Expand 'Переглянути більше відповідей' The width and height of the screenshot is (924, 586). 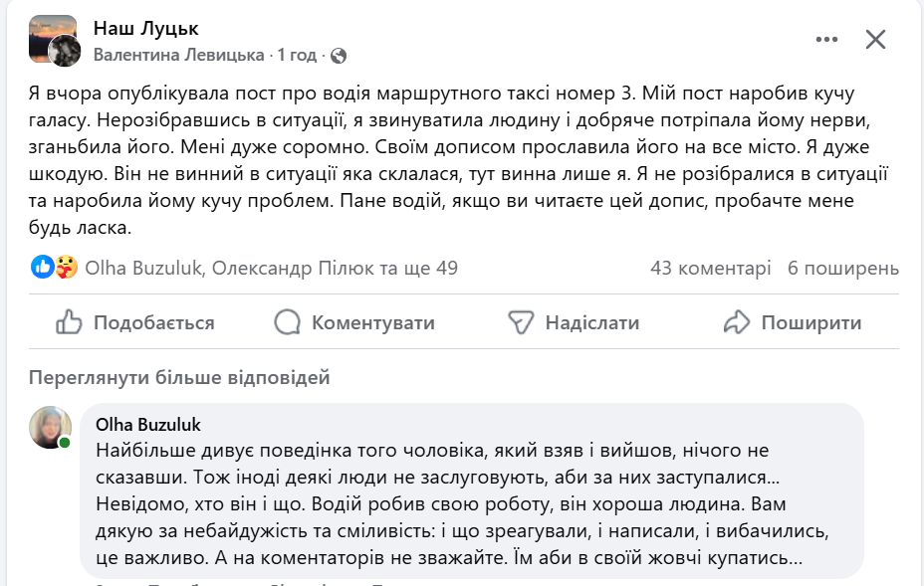click(x=179, y=377)
